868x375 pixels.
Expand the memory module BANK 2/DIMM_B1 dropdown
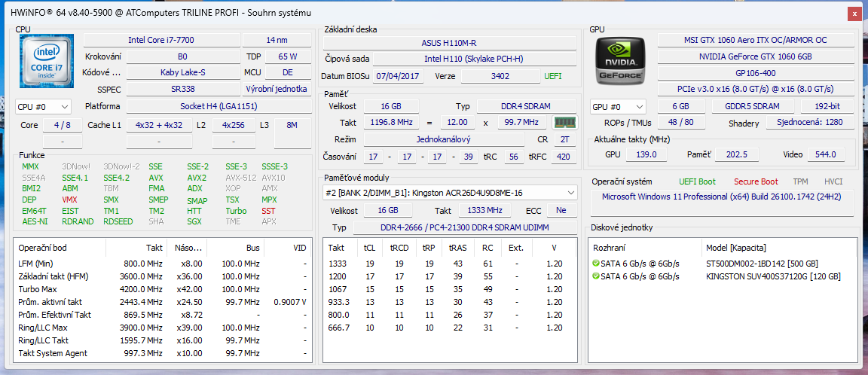point(569,193)
